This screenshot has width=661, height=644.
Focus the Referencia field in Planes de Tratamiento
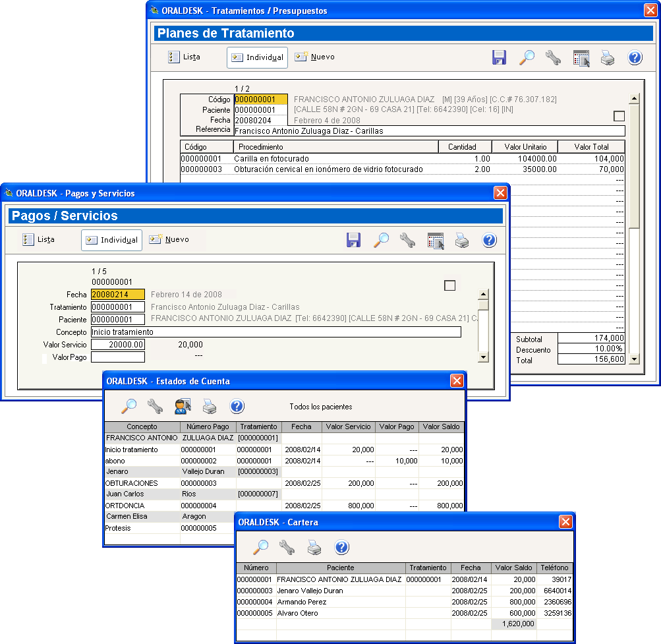tap(429, 131)
